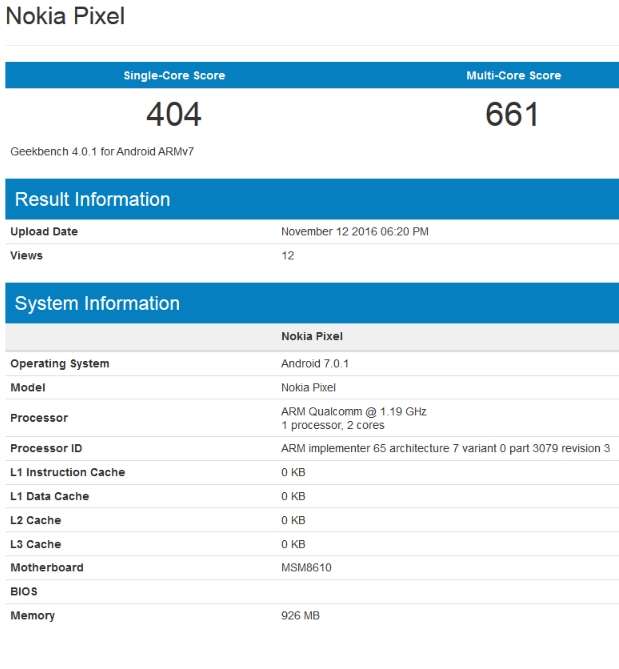
Task: Click the Upload Date label
Action: 44,232
